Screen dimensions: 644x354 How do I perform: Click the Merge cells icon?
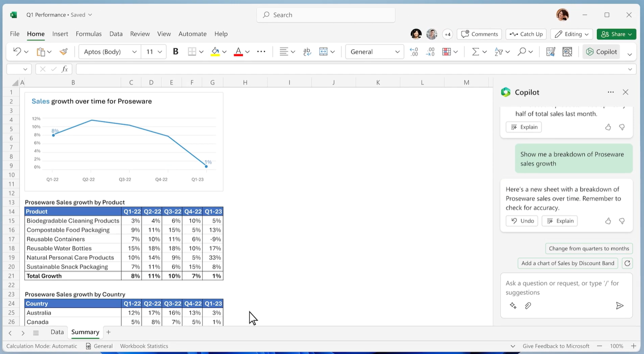coord(323,52)
